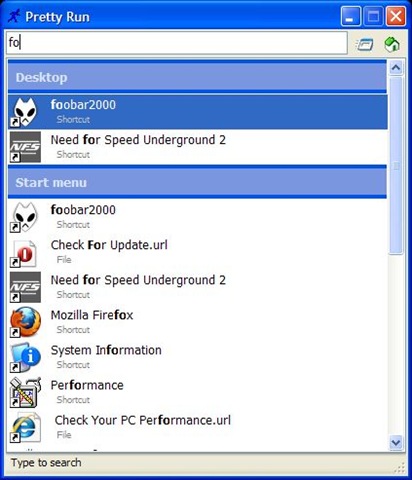412x480 pixels.
Task: Click the run command window icon beside search box
Action: coord(364,44)
